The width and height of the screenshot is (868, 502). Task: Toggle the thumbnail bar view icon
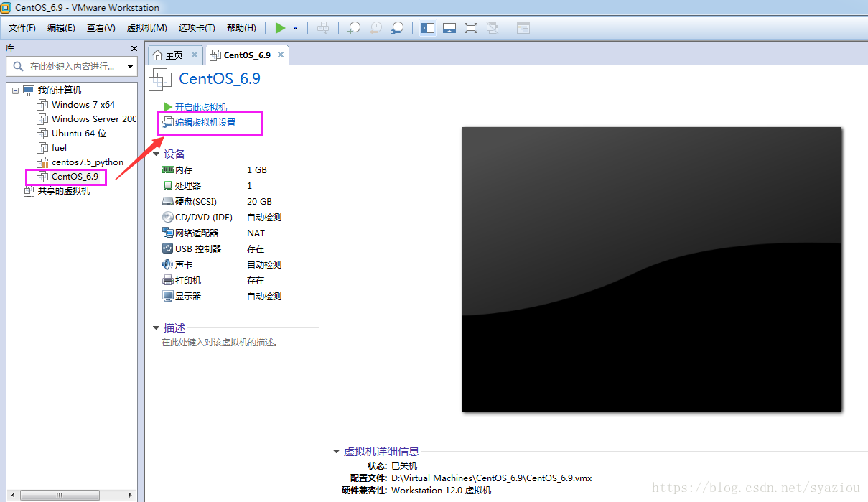449,28
